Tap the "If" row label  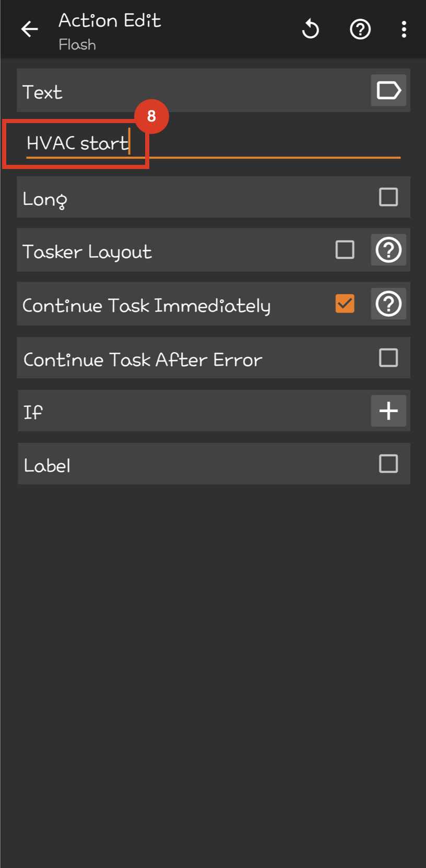[x=33, y=412]
